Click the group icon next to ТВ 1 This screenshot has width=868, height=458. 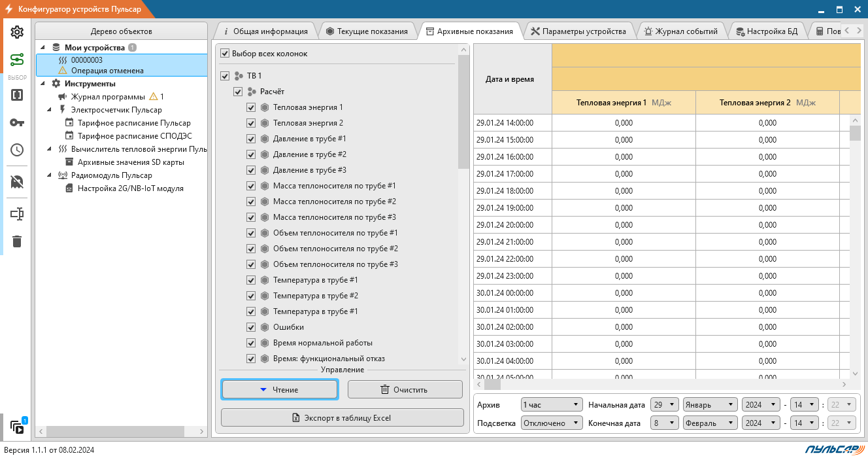point(239,76)
